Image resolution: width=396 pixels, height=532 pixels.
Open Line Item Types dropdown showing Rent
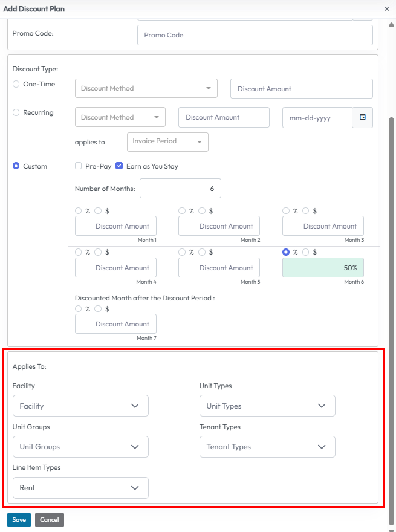click(80, 487)
